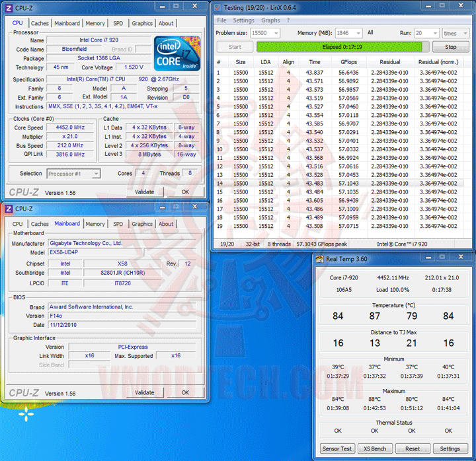Open the ? help menu in LinX
The height and width of the screenshot is (461, 476).
288,20
